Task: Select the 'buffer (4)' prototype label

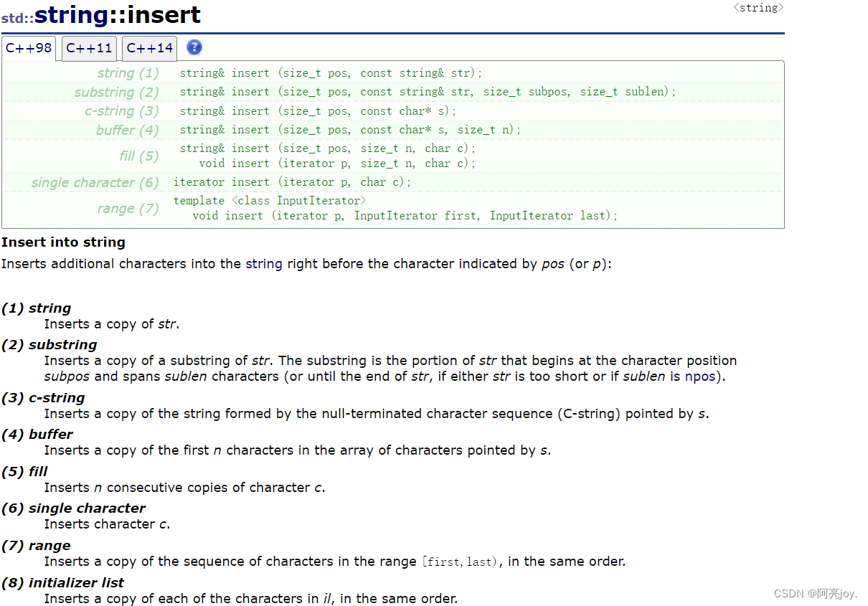Action: pos(127,131)
